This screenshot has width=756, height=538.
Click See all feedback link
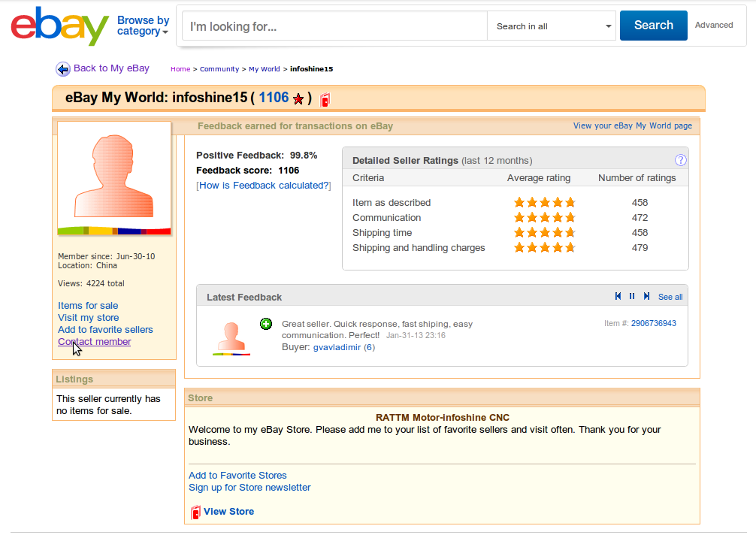[x=670, y=297]
